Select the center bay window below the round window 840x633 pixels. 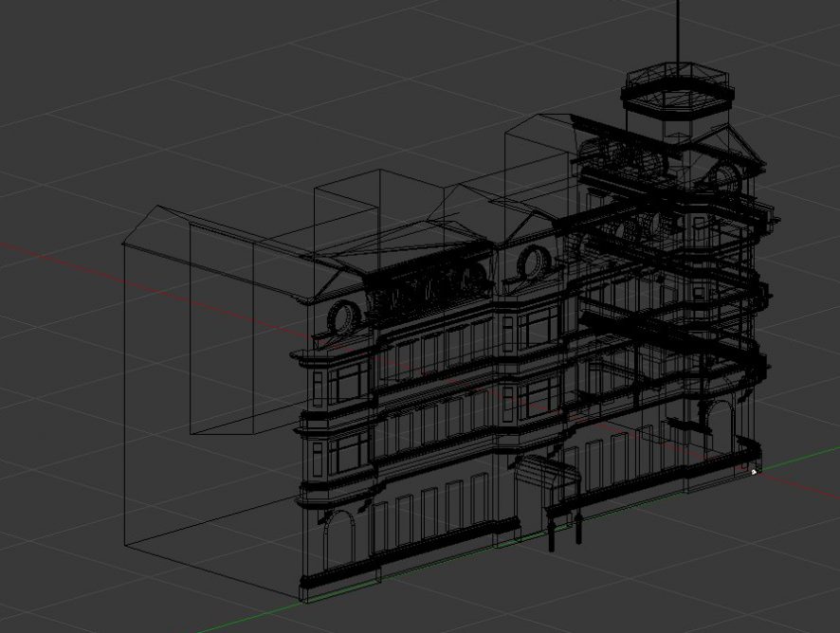(536, 328)
